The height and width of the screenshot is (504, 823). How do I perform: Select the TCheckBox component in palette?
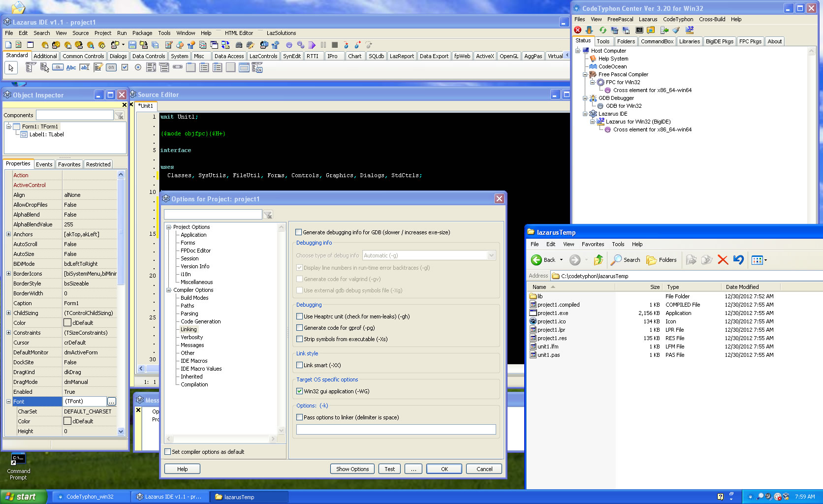(x=125, y=67)
